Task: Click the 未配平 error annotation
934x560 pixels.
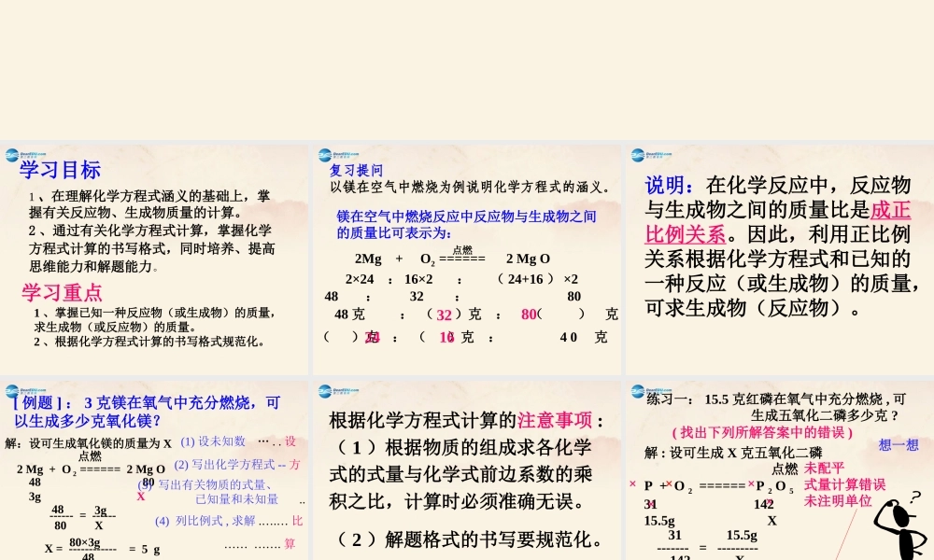Action: (x=825, y=468)
